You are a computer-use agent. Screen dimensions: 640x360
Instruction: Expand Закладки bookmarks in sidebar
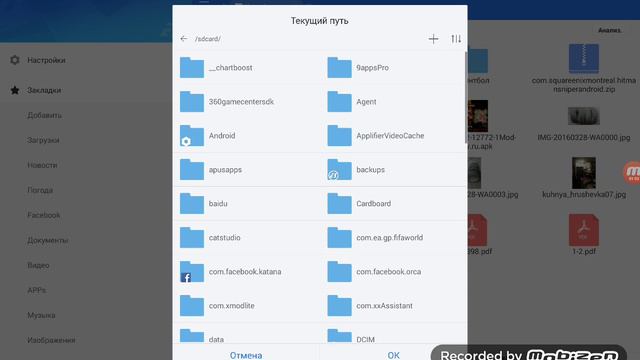click(x=44, y=90)
